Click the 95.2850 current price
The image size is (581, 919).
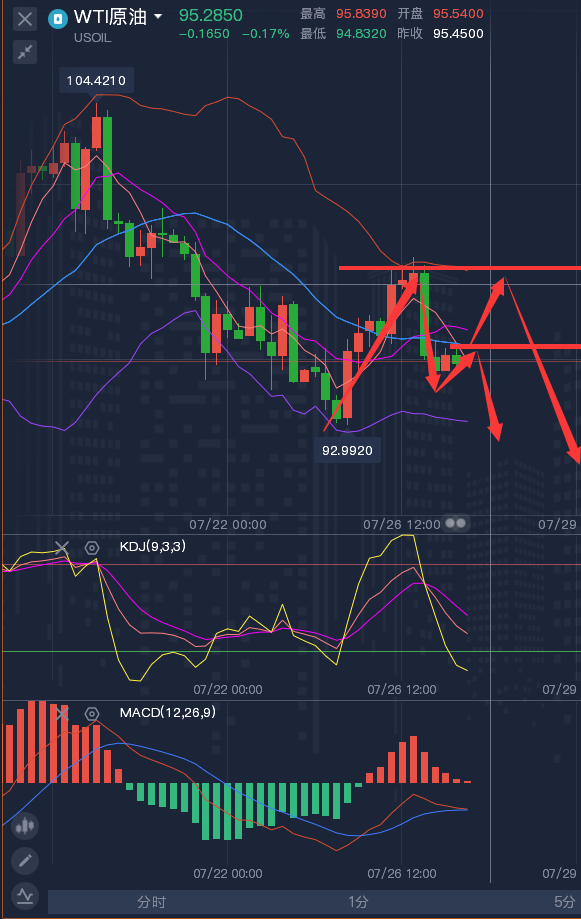coord(210,15)
